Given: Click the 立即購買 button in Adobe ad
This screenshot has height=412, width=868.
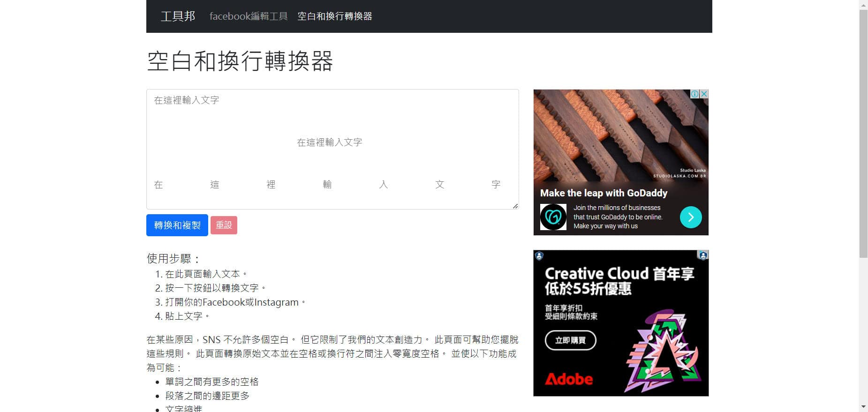Looking at the screenshot, I should [570, 340].
